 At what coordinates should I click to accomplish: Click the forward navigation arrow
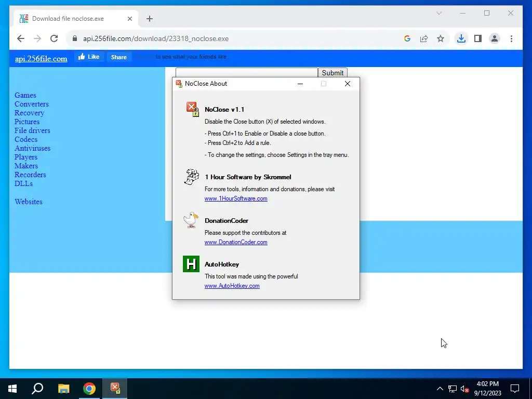pos(37,38)
